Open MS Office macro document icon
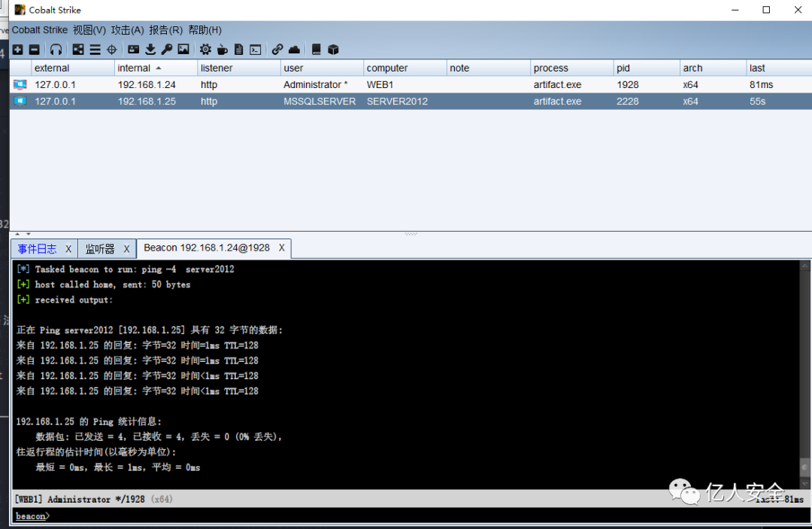The height and width of the screenshot is (529, 812). (239, 50)
